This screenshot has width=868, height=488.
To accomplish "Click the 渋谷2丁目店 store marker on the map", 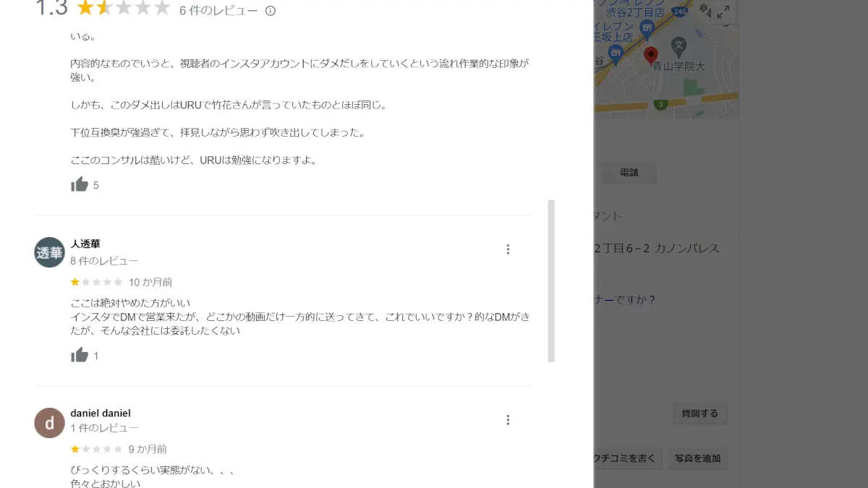I will click(646, 27).
